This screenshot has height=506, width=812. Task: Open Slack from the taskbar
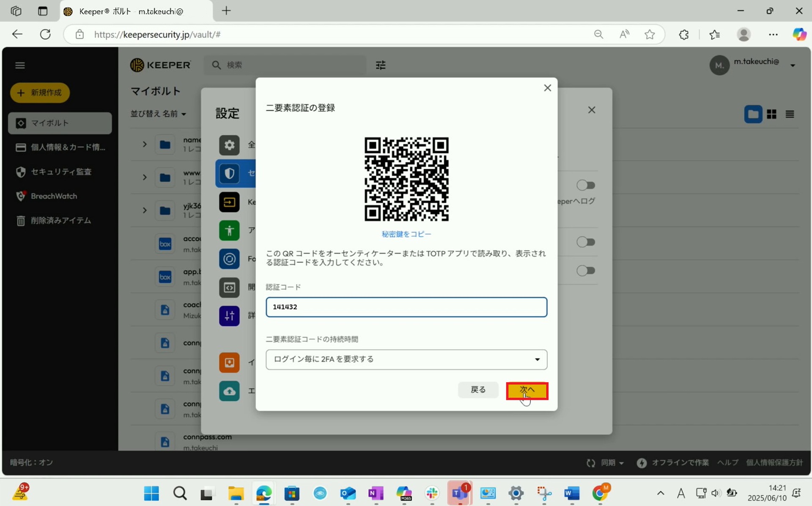[432, 493]
